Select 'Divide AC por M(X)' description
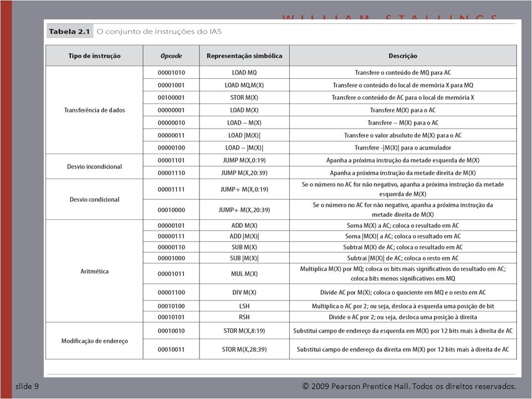This screenshot has height=399, width=532. click(x=403, y=293)
